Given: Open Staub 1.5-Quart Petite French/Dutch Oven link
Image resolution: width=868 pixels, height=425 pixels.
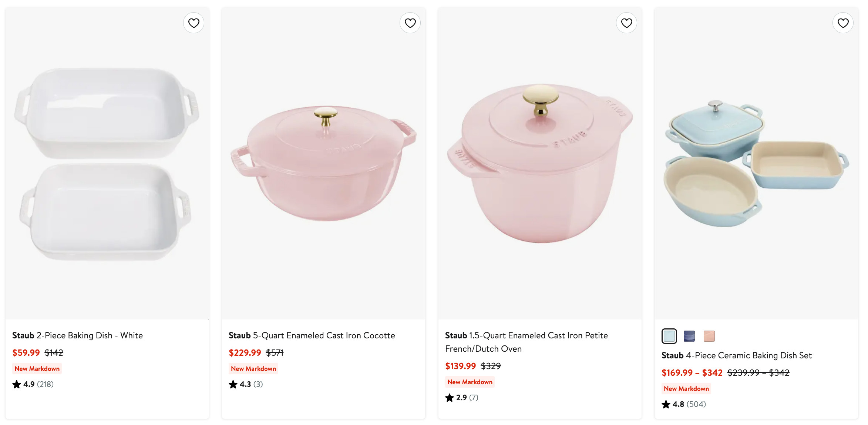Looking at the screenshot, I should pos(526,342).
